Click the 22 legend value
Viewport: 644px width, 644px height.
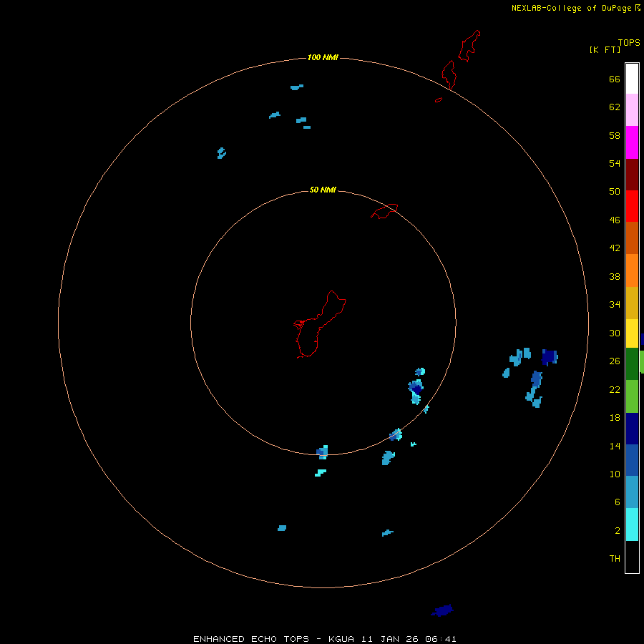(615, 389)
